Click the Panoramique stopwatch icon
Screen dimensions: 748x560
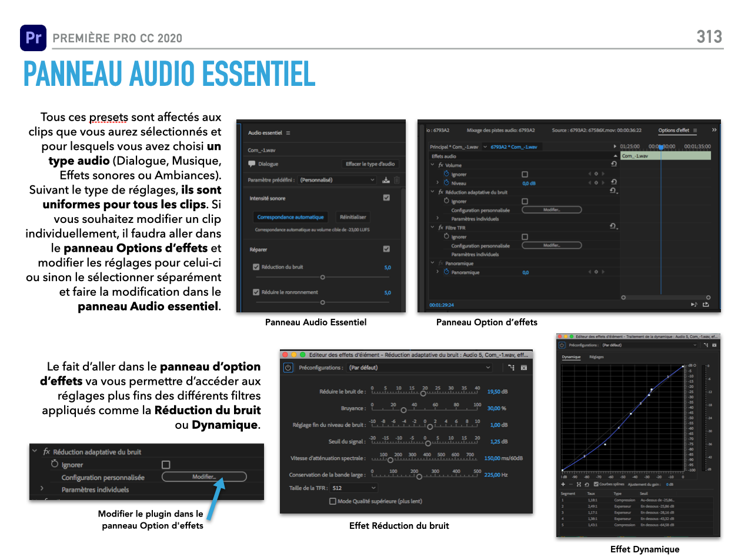tap(446, 272)
